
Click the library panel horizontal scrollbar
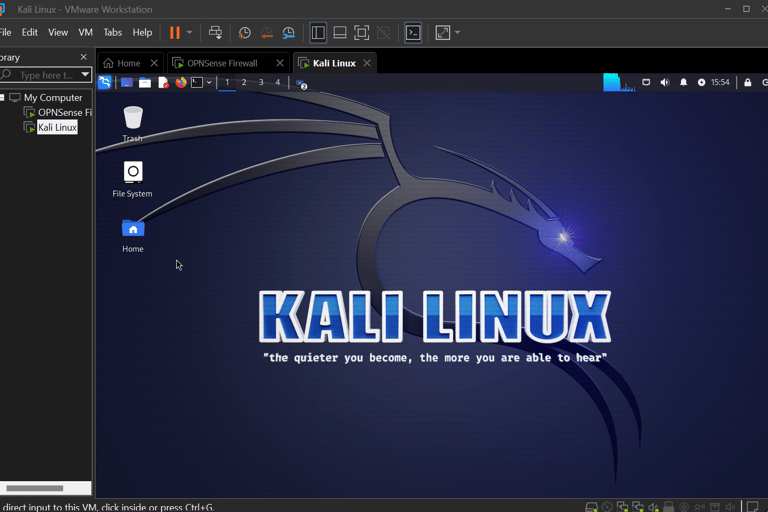[x=35, y=488]
